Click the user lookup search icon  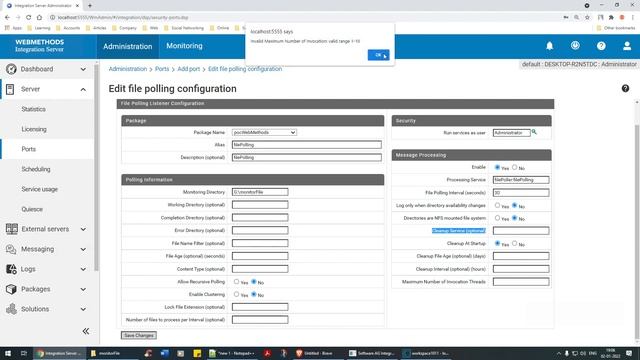click(x=534, y=132)
